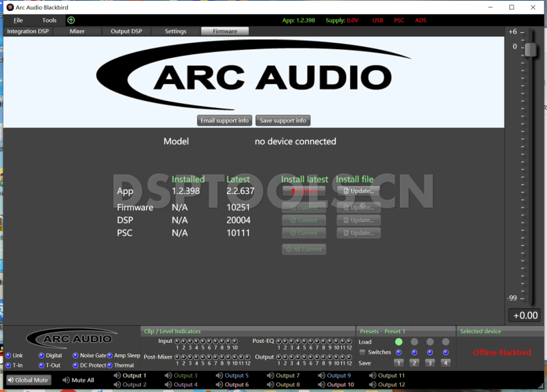Click the DSP Current button

pyautogui.click(x=304, y=220)
